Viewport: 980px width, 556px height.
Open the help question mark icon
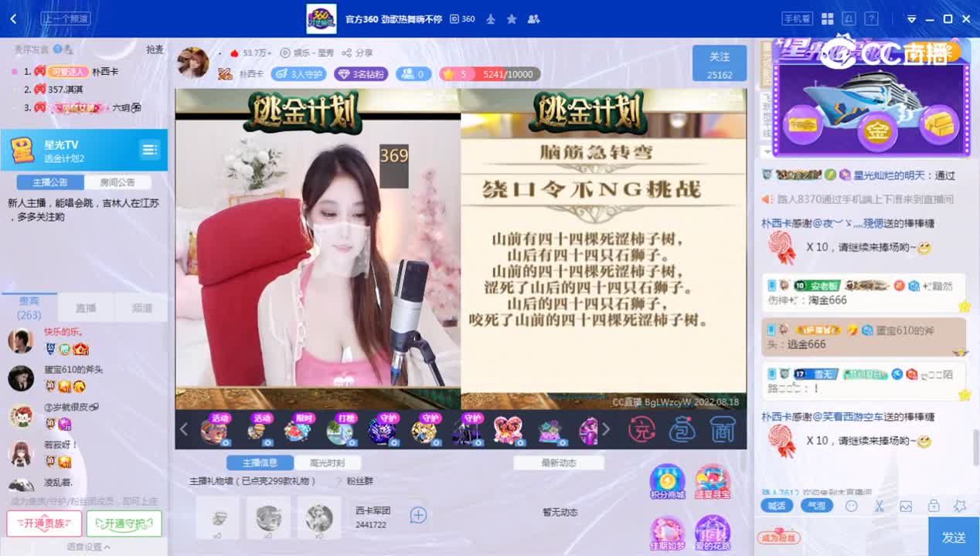pos(871,19)
